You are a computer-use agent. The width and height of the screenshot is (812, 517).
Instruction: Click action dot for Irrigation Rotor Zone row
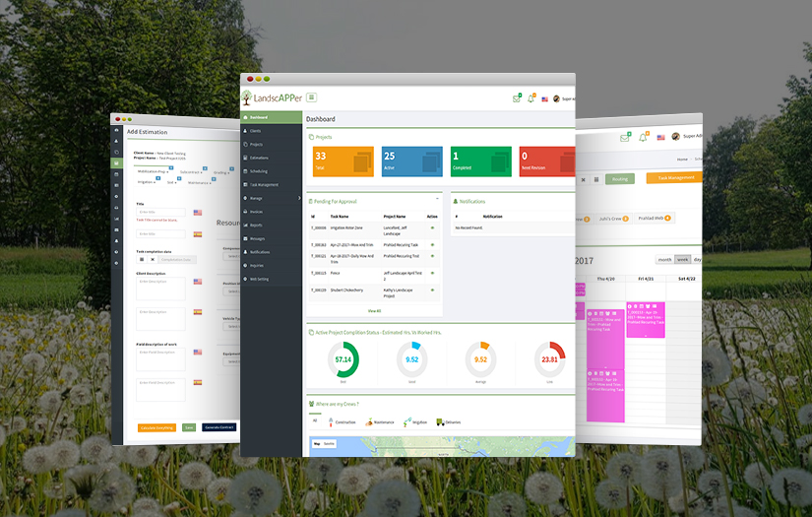432,227
